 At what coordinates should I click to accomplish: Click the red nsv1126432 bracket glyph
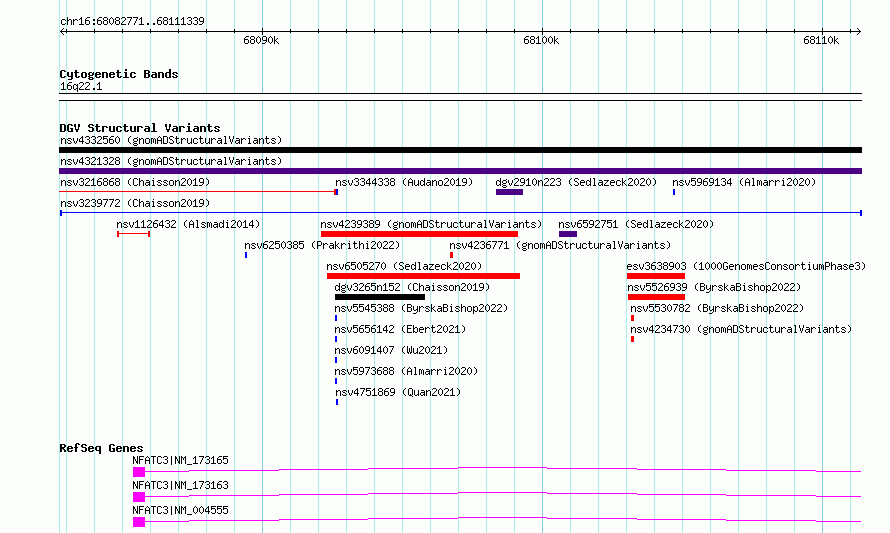[x=133, y=234]
